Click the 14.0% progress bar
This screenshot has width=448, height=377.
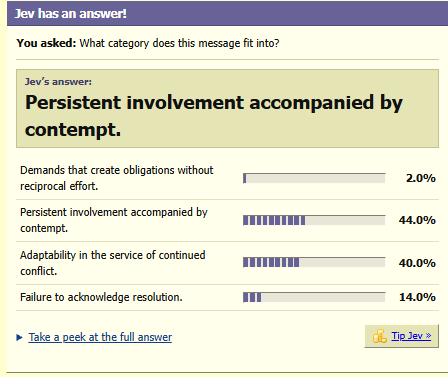point(314,297)
